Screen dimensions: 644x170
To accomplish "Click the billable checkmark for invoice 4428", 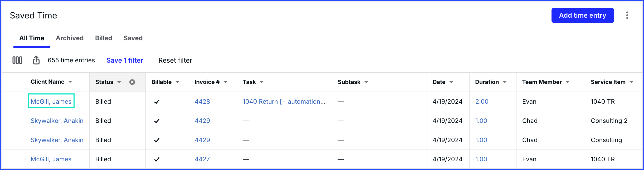I will pos(157,102).
